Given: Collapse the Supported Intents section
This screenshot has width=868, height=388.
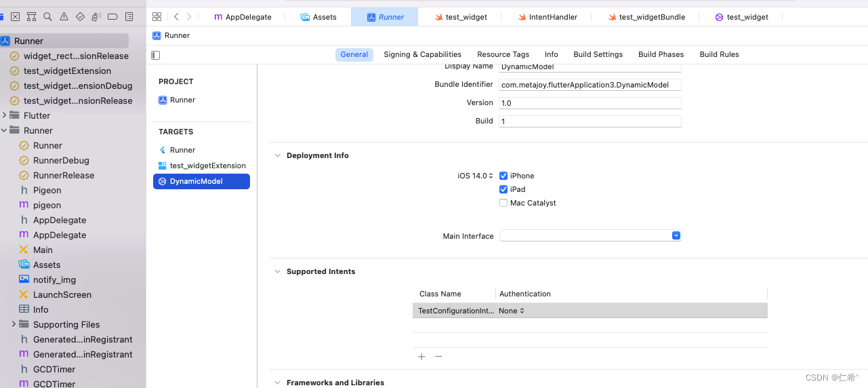Looking at the screenshot, I should 277,271.
